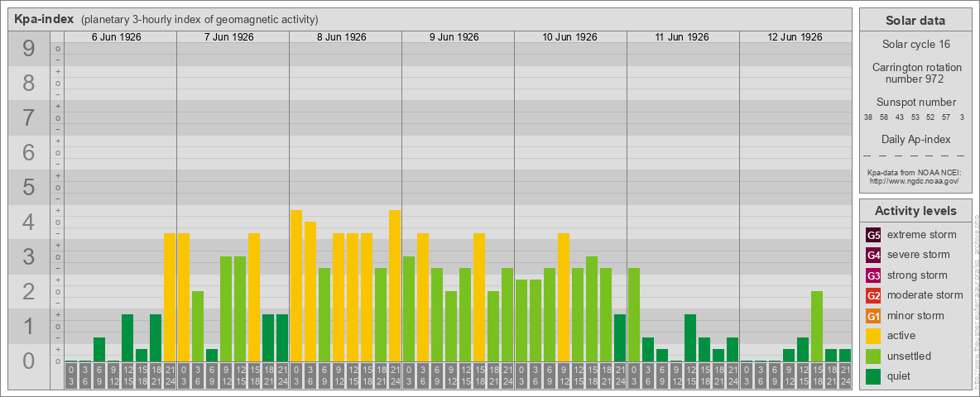Screen dimensions: 980x397
Task: Click Carrington rotation number 972 text
Action: [x=915, y=73]
